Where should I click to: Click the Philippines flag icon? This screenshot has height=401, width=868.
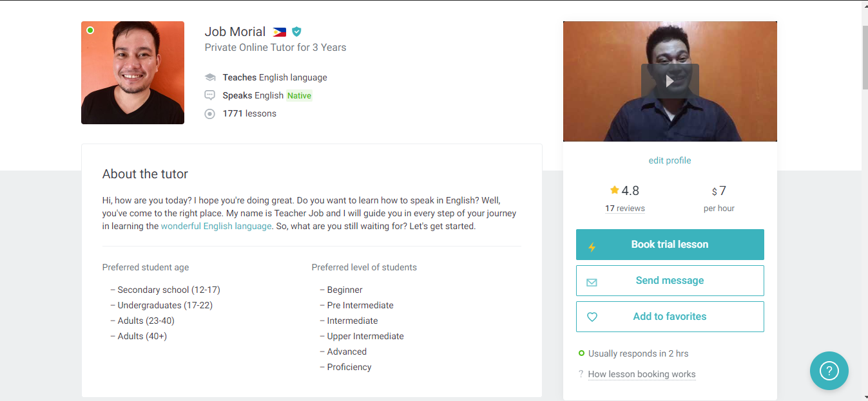tap(279, 32)
